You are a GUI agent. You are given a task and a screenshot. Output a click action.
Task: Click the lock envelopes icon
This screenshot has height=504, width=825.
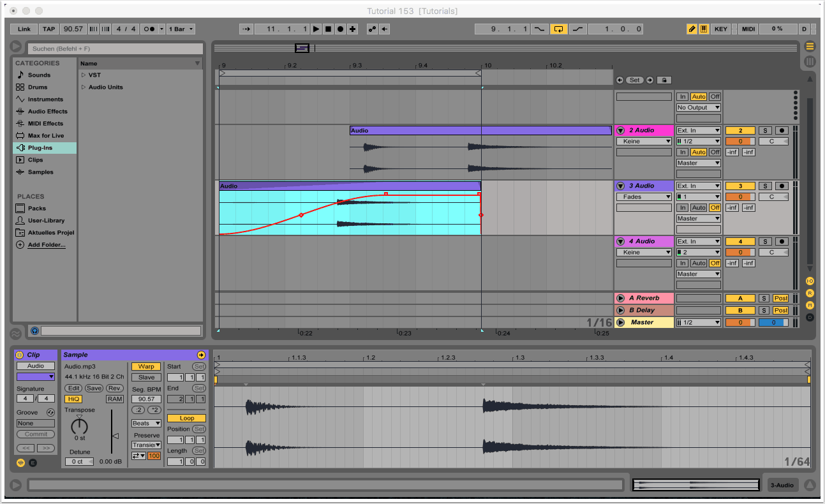pyautogui.click(x=664, y=80)
